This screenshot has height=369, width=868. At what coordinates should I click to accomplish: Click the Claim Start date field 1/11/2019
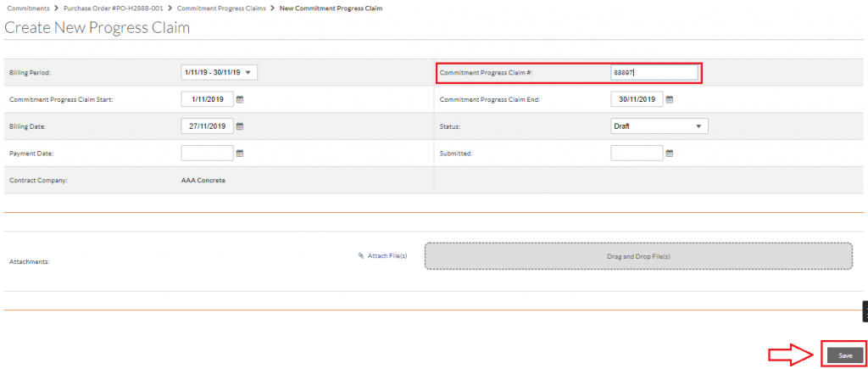point(207,100)
